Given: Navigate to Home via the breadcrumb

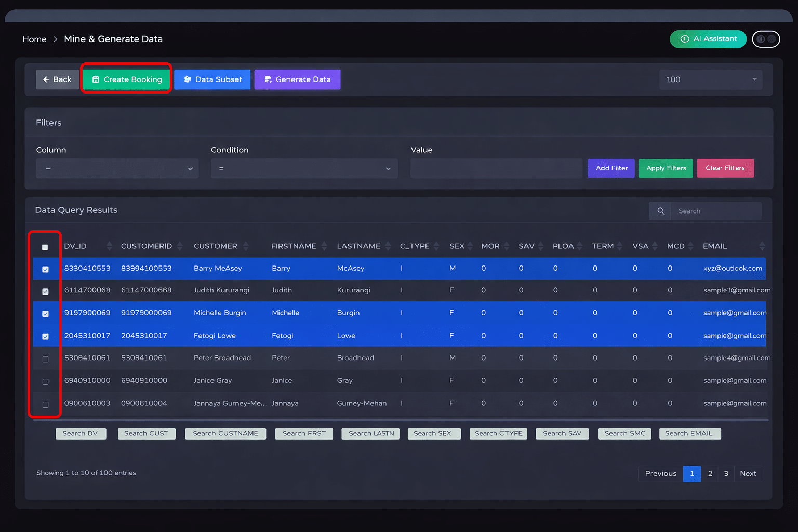Looking at the screenshot, I should [34, 39].
